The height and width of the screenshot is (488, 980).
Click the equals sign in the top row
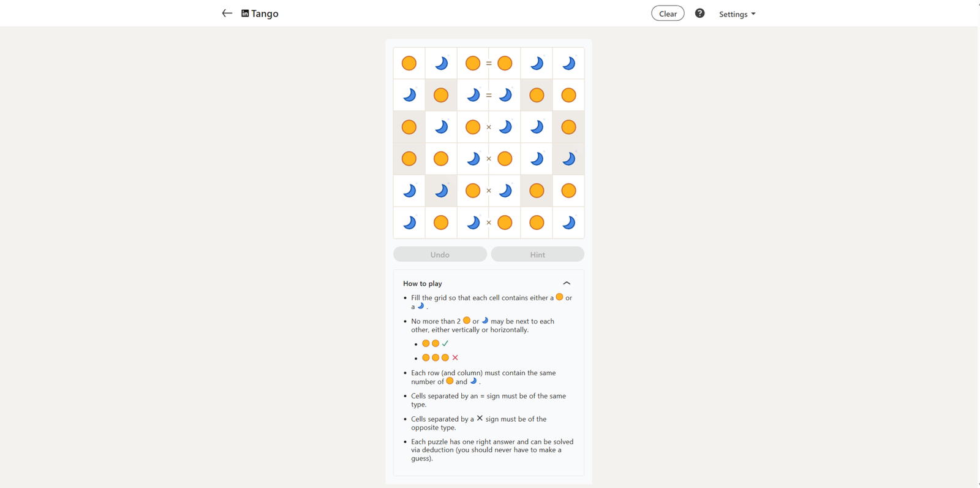489,63
